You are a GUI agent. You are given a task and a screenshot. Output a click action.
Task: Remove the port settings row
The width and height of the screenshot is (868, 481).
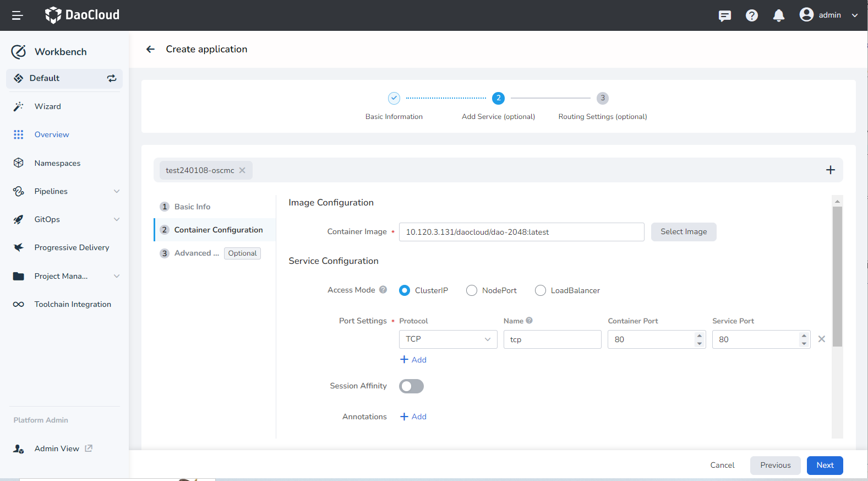click(821, 339)
